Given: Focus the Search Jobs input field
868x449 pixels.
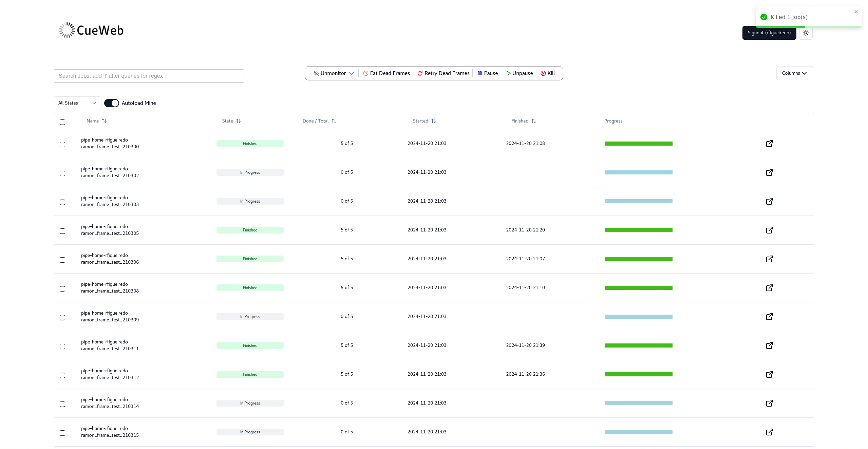Looking at the screenshot, I should coord(149,76).
